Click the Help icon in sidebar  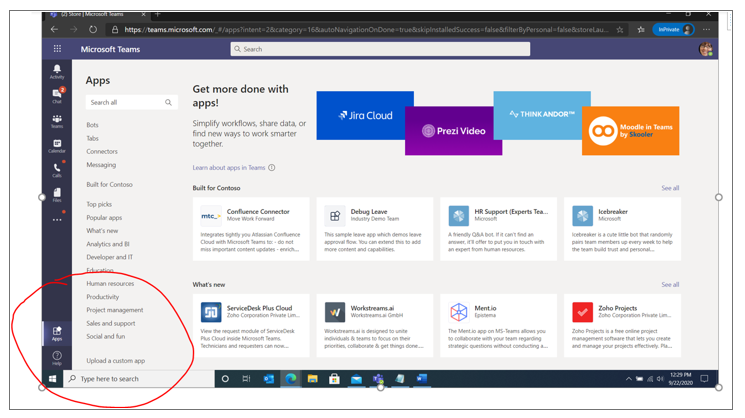57,358
